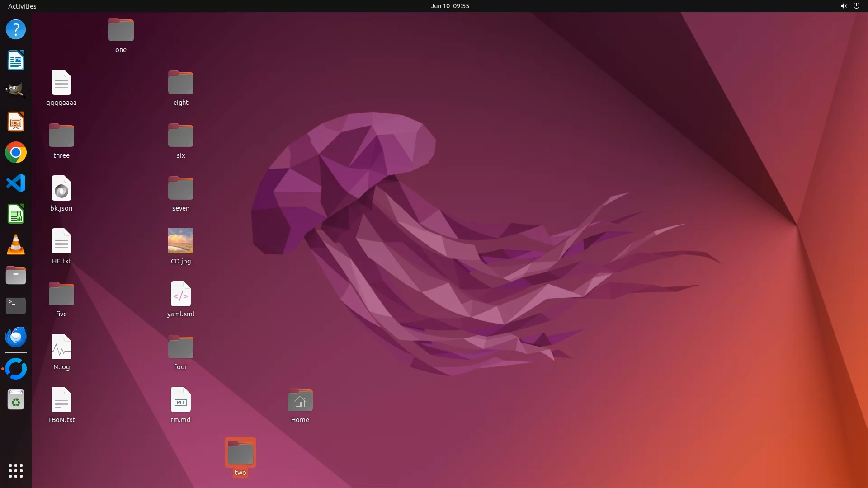This screenshot has width=868, height=488.
Task: Open the system menu via volume icon
Action: 843,6
